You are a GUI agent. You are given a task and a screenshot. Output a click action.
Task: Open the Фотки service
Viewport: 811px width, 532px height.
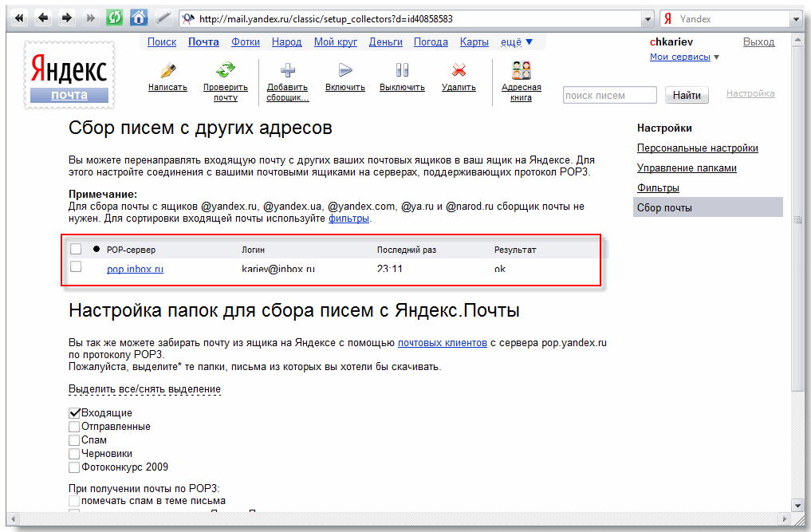(245, 42)
